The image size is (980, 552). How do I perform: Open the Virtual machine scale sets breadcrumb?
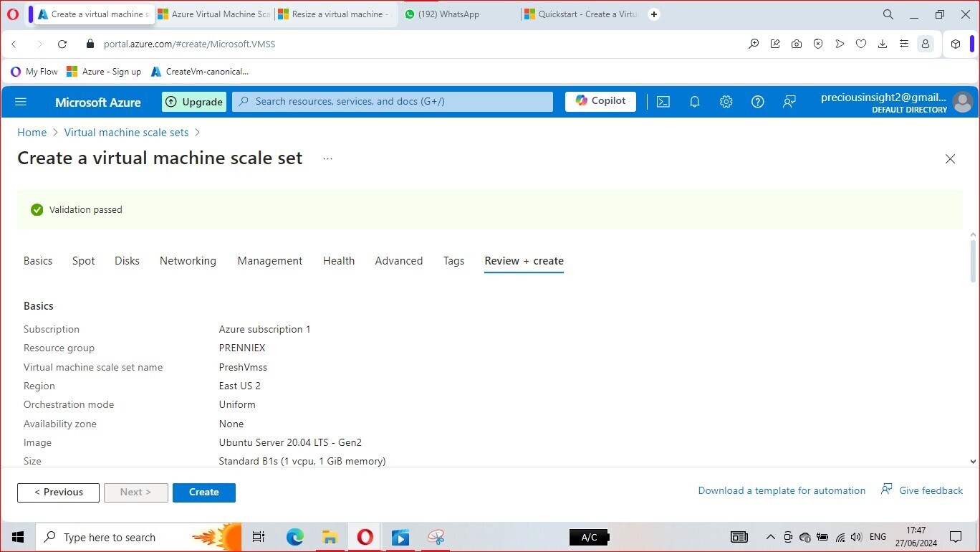click(x=126, y=133)
